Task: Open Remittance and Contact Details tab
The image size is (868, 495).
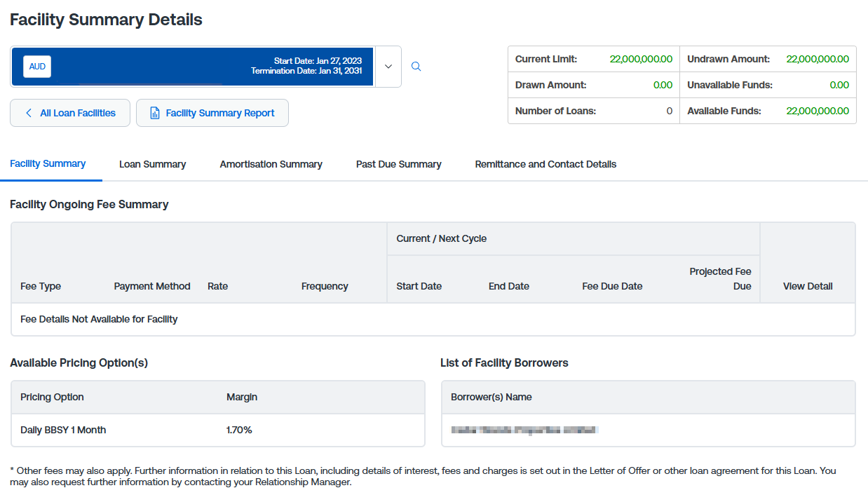Action: [x=545, y=164]
